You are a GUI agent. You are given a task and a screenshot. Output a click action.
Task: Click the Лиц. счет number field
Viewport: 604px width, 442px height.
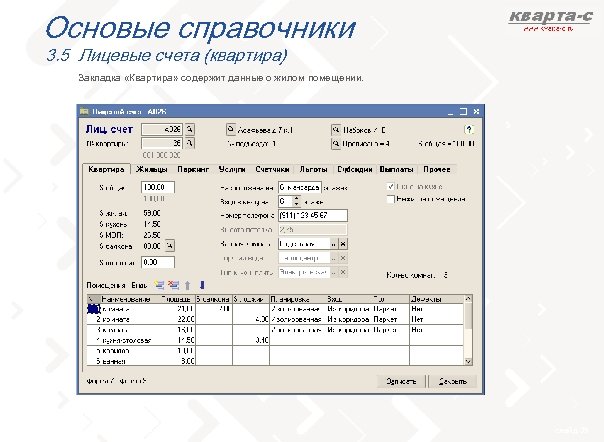click(x=162, y=129)
